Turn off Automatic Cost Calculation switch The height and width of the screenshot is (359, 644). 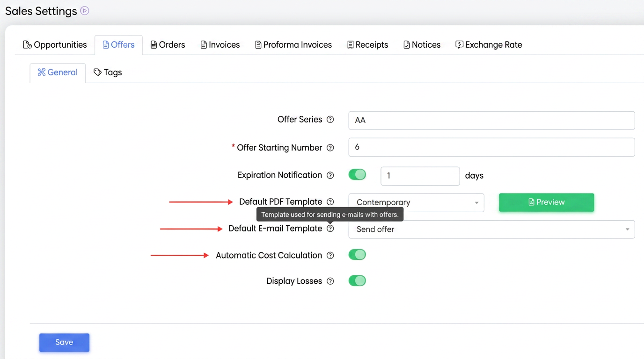(x=357, y=255)
